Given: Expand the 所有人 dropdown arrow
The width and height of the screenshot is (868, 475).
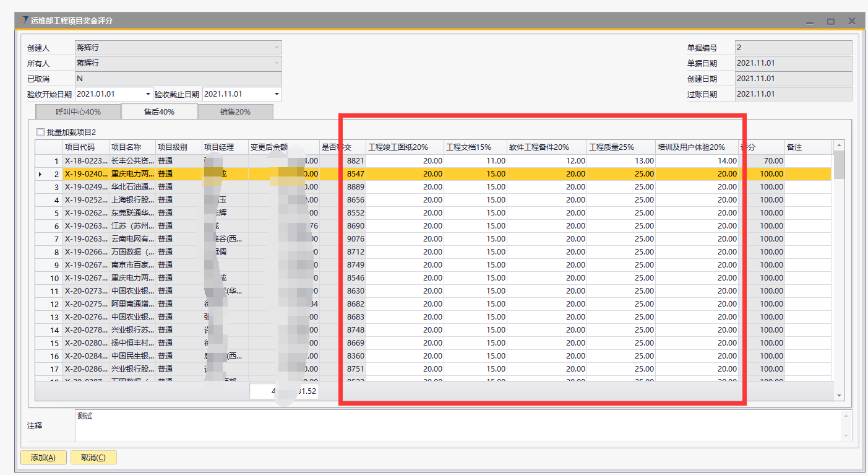Looking at the screenshot, I should pos(277,63).
